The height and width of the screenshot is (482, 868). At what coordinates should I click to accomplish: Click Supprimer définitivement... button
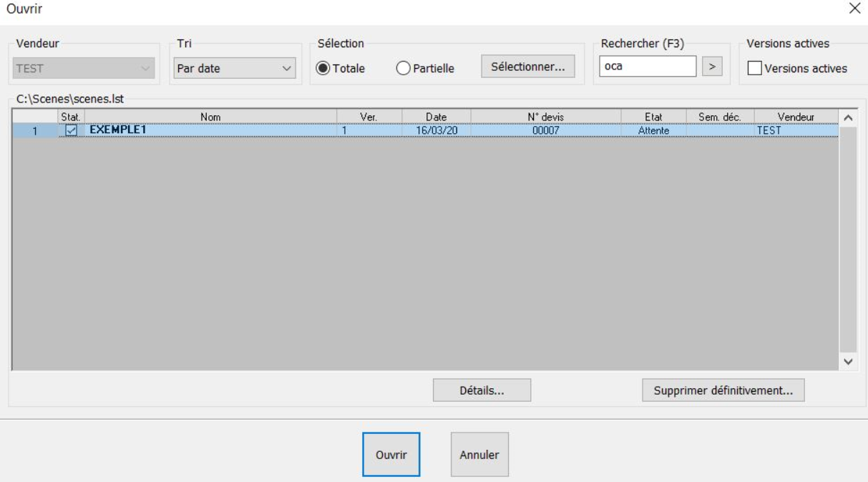tap(723, 390)
